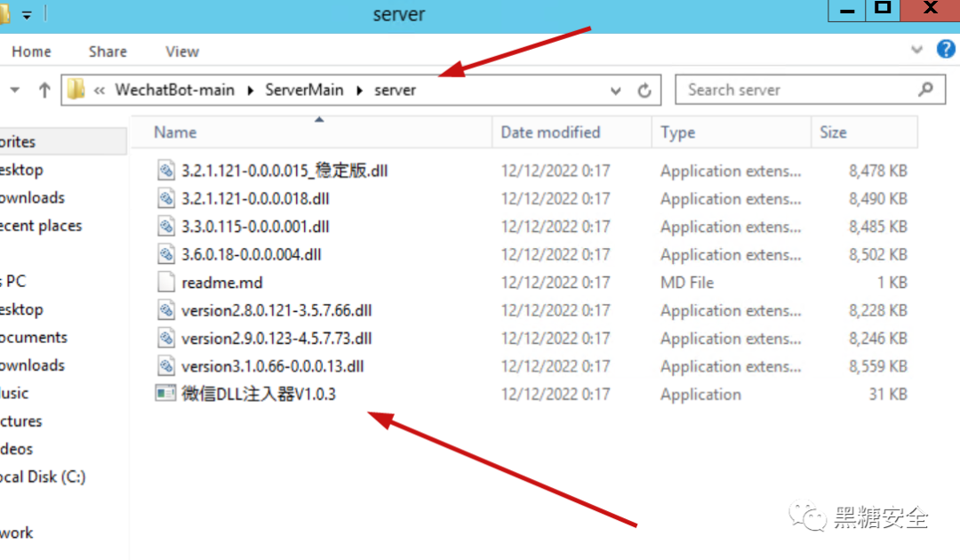Viewport: 960px width, 560px height.
Task: Open the Home ribbon tab
Action: click(x=31, y=52)
